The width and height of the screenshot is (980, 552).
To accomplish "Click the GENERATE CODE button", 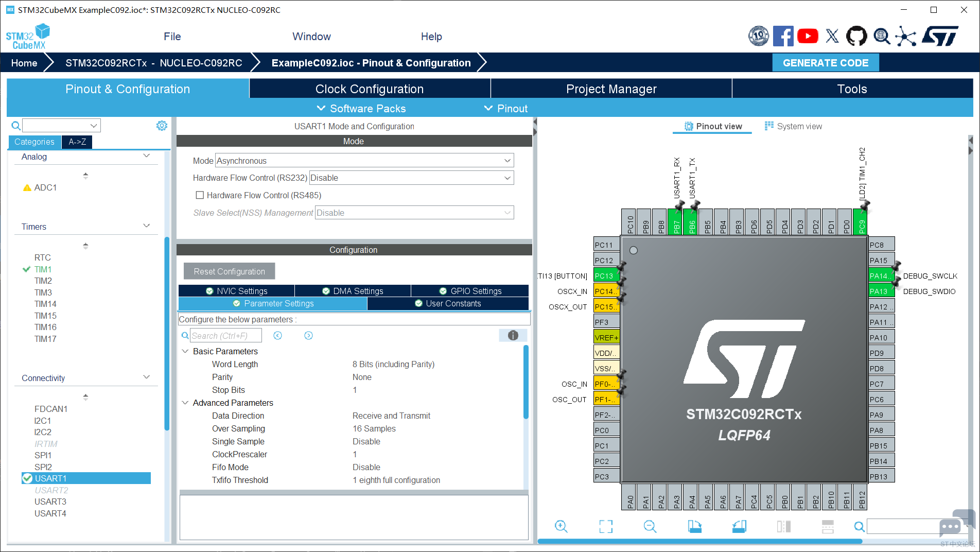I will (x=826, y=63).
